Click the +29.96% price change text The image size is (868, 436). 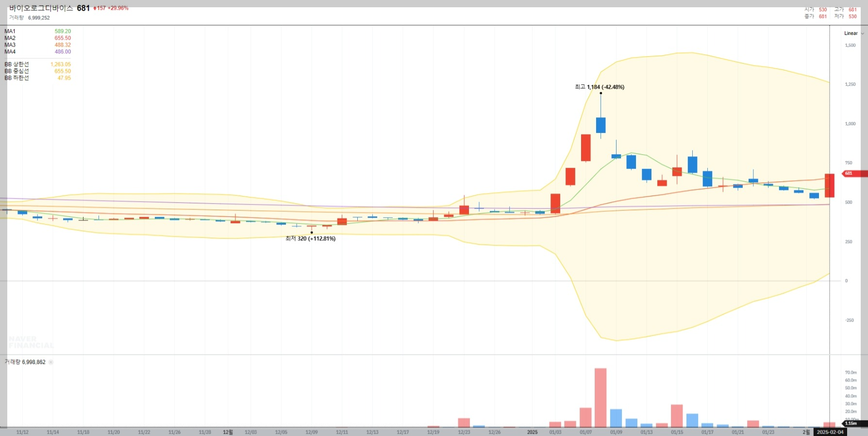pos(118,8)
